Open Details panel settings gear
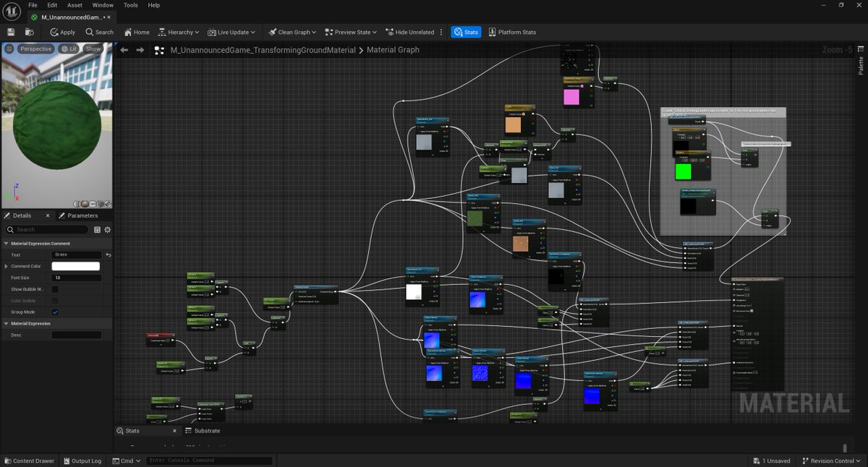The width and height of the screenshot is (868, 467). pos(107,230)
